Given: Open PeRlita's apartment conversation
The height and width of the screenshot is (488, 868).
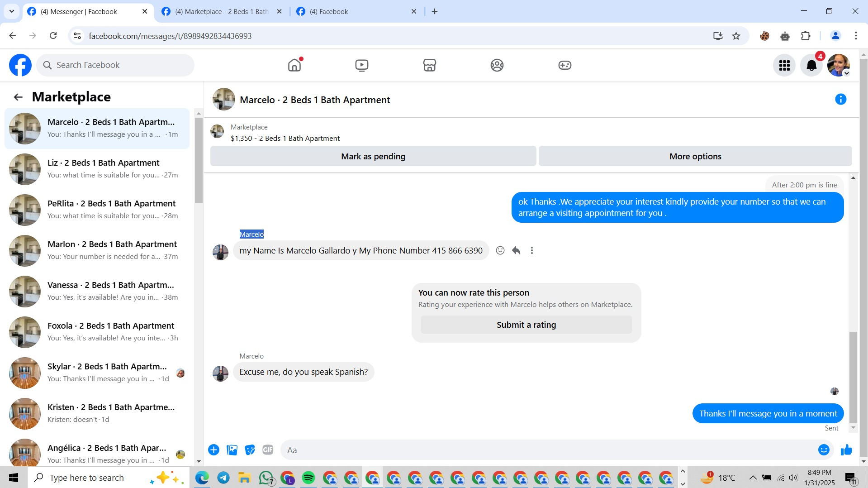Looking at the screenshot, I should pyautogui.click(x=97, y=210).
